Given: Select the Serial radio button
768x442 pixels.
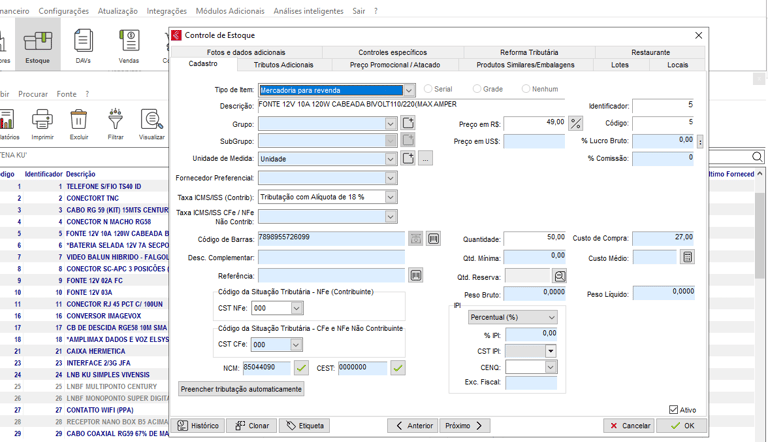Looking at the screenshot, I should (x=428, y=89).
